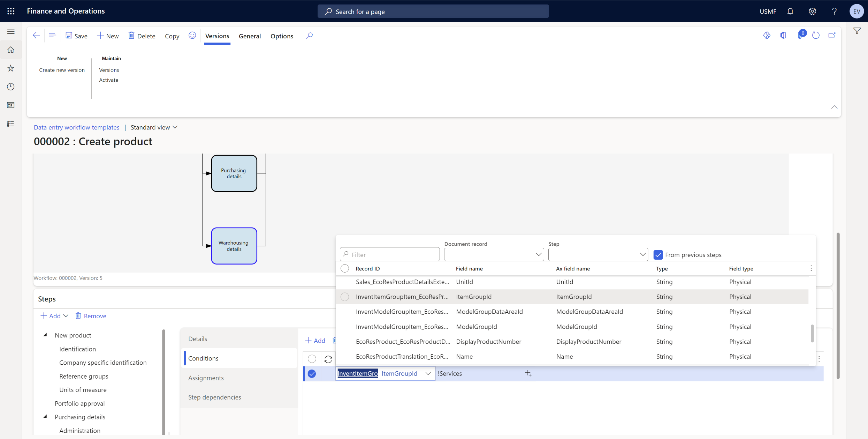
Task: Collapse the Purchasing details tree node
Action: 45,417
